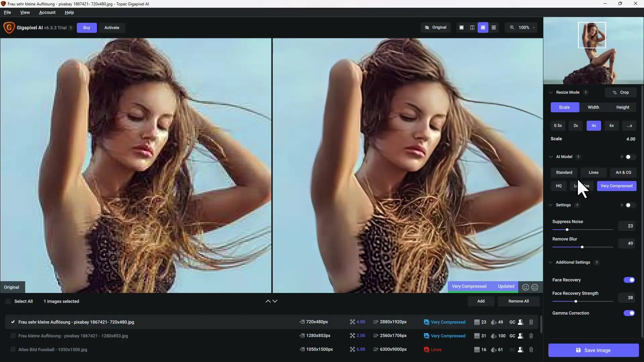Viewport: 644px width, 362px height.
Task: Click the remove image icon for Frau sehr kleine
Action: [531, 322]
